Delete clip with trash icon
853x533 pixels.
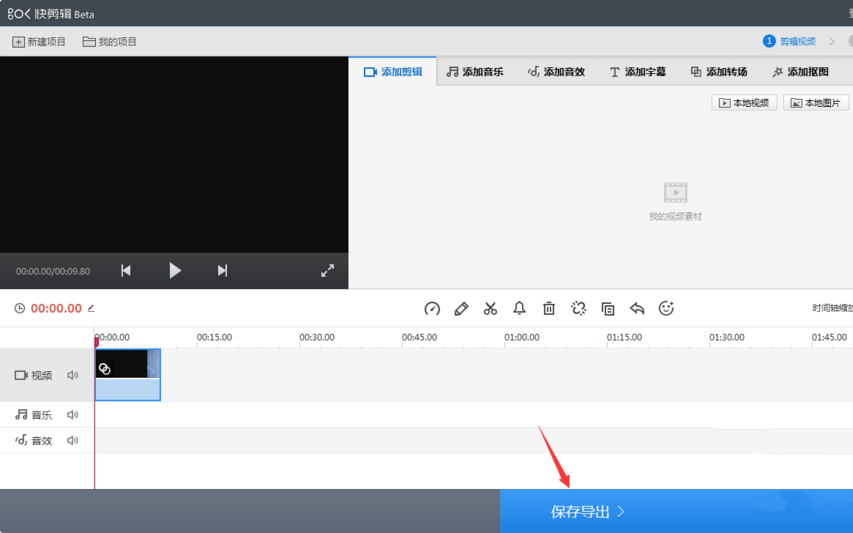(x=549, y=309)
